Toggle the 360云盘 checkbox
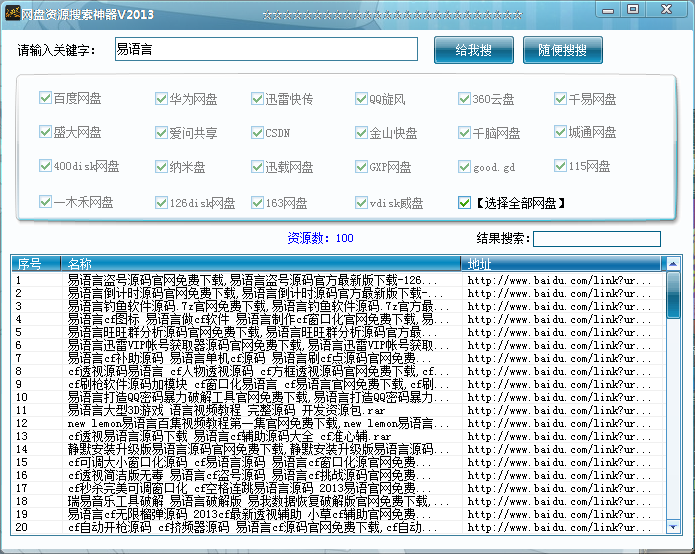 pyautogui.click(x=464, y=98)
